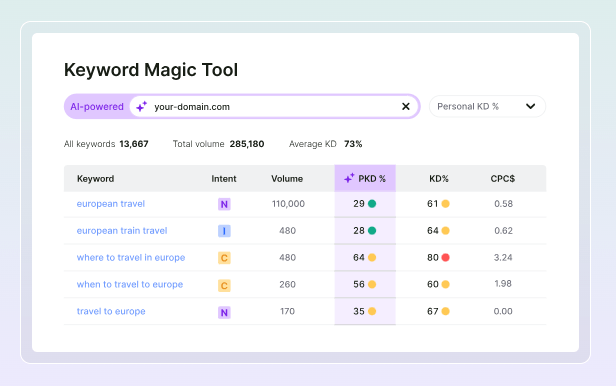
Task: Open the european travel keyword link
Action: (111, 204)
